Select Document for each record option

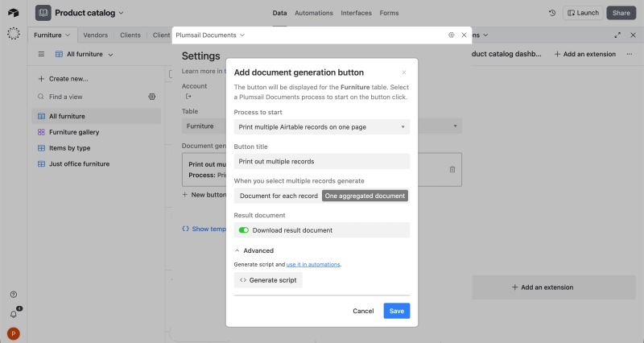tap(279, 196)
